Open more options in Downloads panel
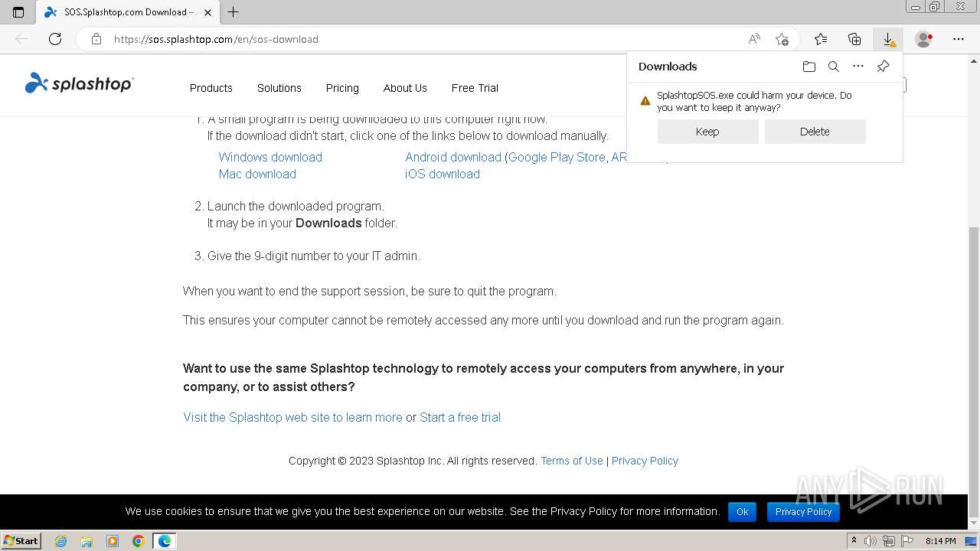This screenshot has height=551, width=980. [x=858, y=67]
